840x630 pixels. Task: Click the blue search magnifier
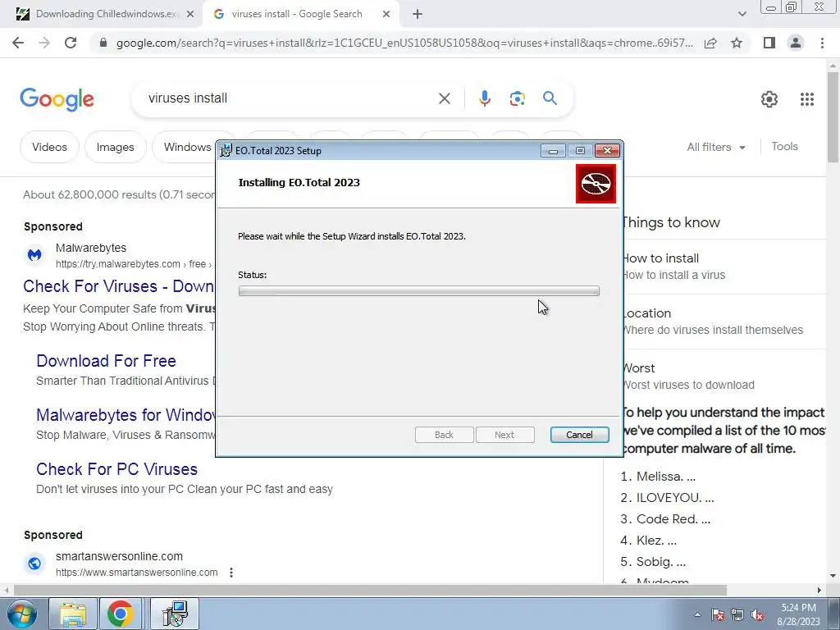[x=550, y=98]
